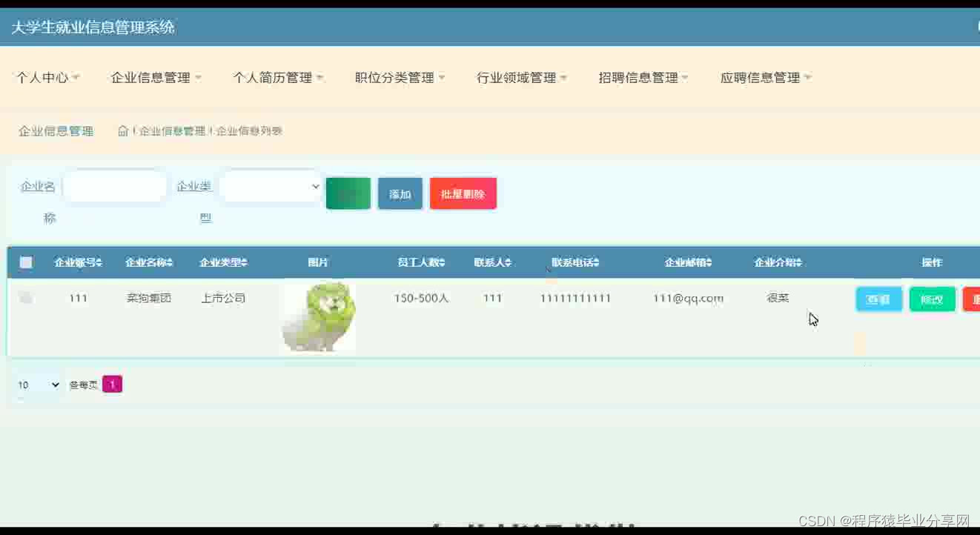Expand the 招聘信息管理 menu
980x535 pixels.
point(643,78)
